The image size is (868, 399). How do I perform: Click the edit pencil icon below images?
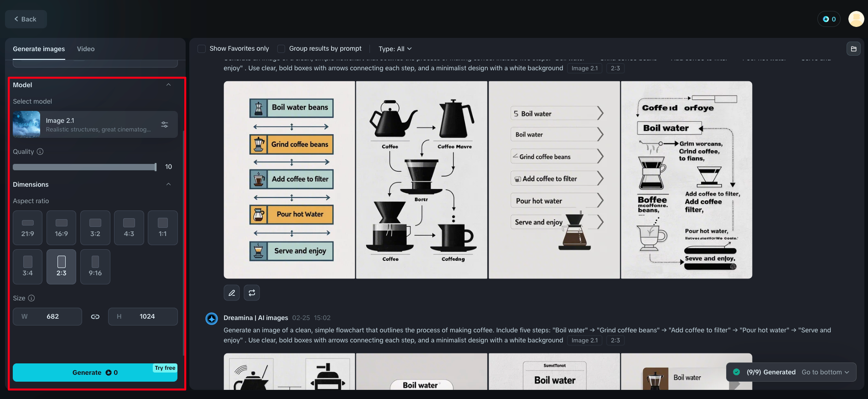click(232, 293)
